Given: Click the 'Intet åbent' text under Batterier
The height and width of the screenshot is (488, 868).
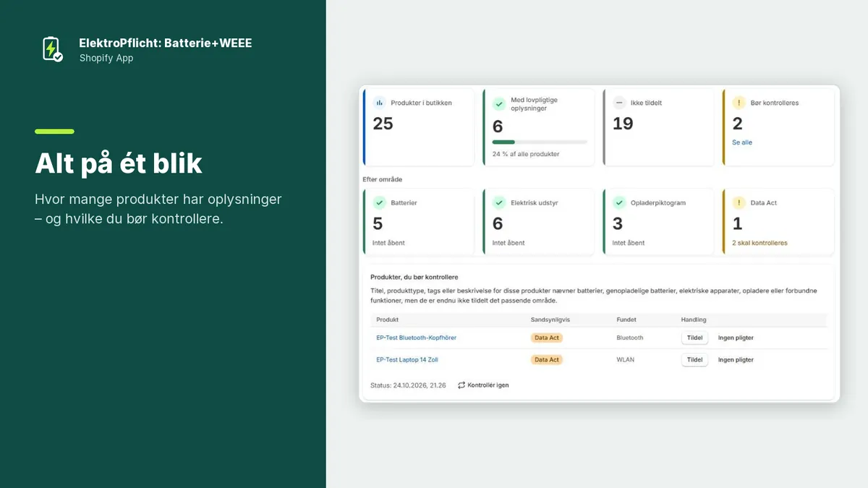Looking at the screenshot, I should pyautogui.click(x=388, y=243).
